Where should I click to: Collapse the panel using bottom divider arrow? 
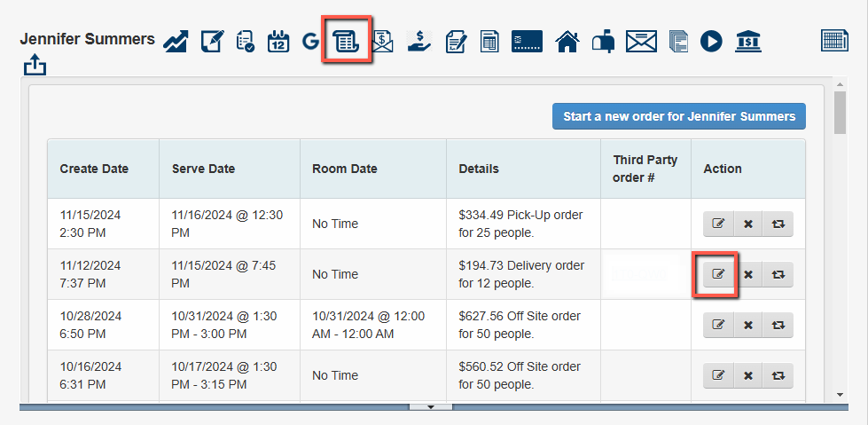pos(431,406)
